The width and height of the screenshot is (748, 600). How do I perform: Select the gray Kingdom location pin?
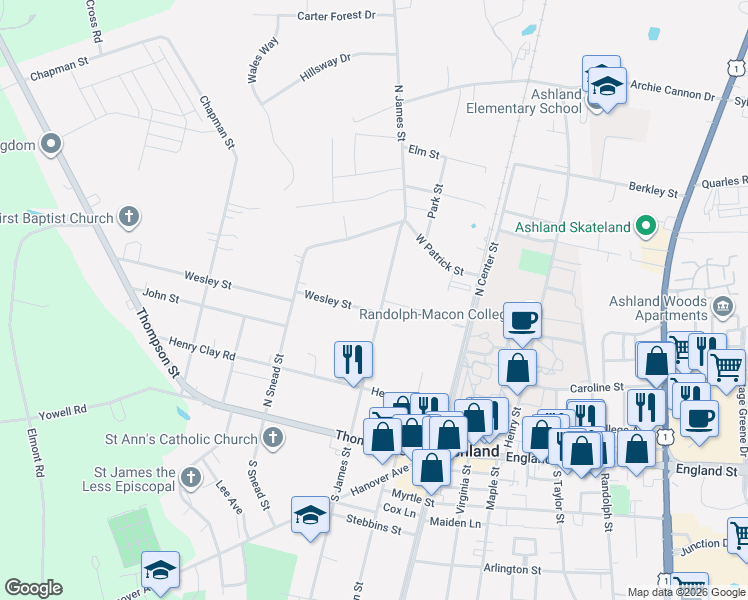coord(51,144)
